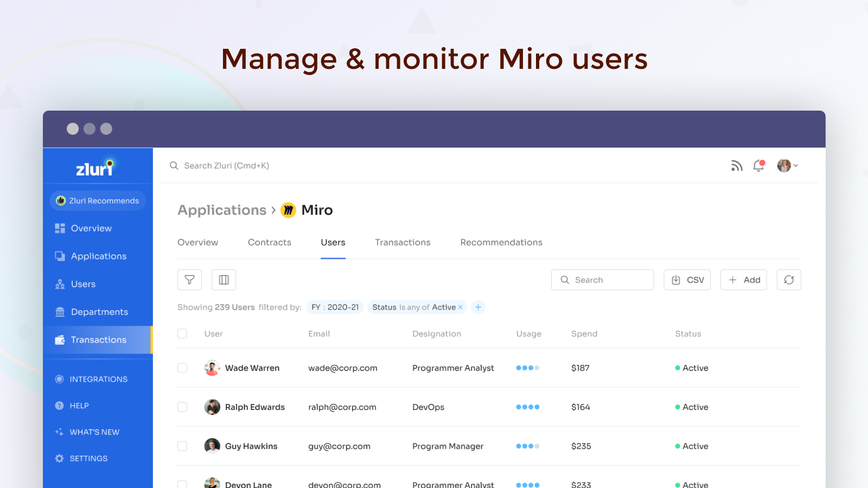
Task: Click the Applications sidebar icon
Action: (x=60, y=256)
